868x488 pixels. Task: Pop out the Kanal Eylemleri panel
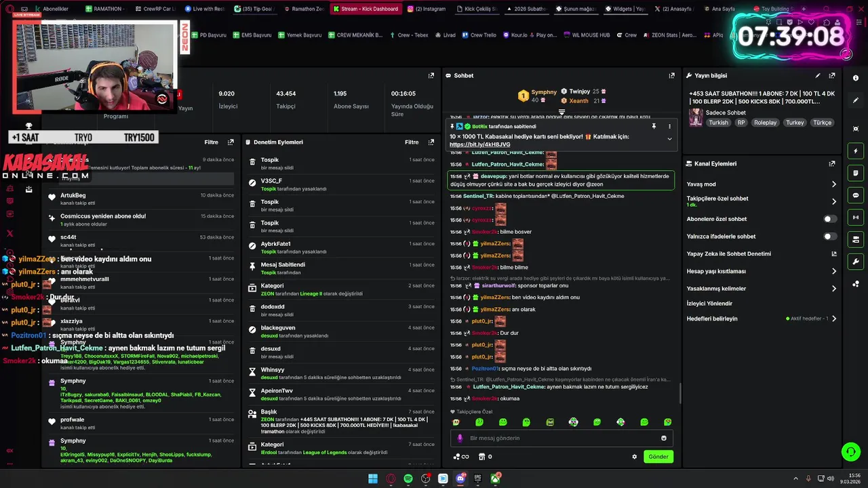[831, 163]
